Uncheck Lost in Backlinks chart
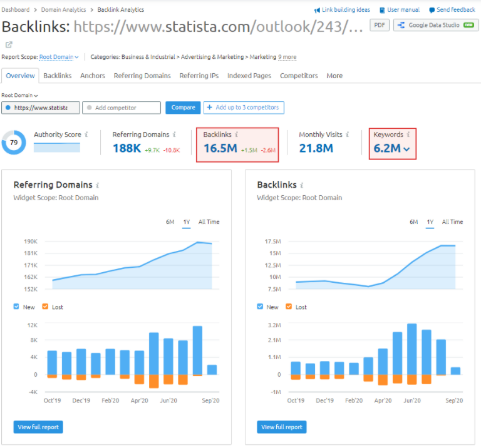 pos(289,307)
